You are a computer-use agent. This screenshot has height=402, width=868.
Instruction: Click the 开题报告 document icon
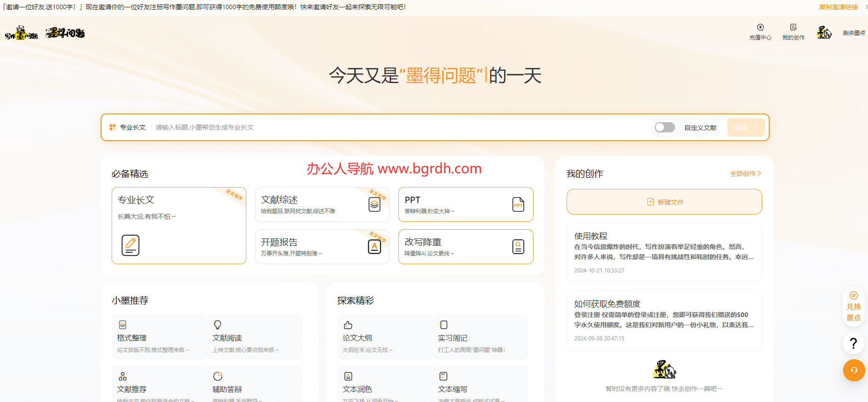click(x=374, y=247)
